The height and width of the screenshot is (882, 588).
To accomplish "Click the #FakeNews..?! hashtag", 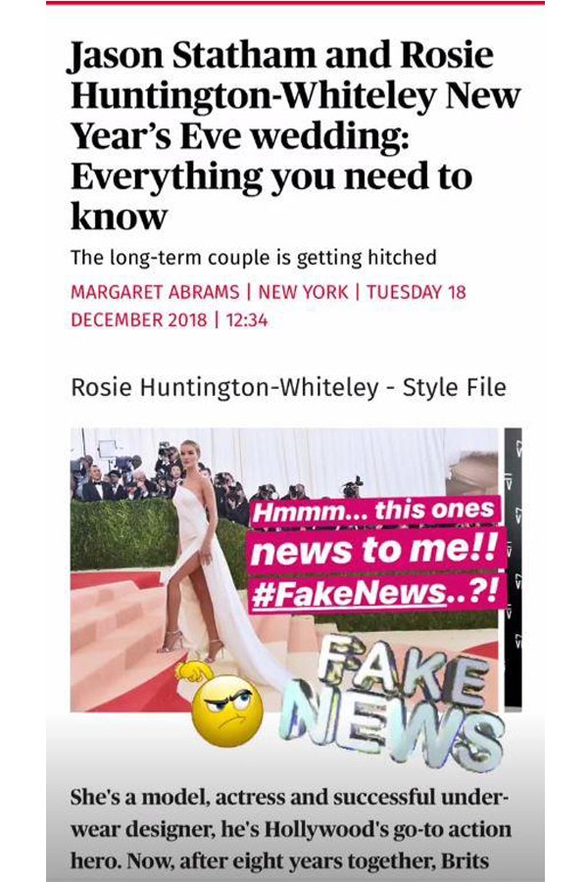I will tap(375, 593).
